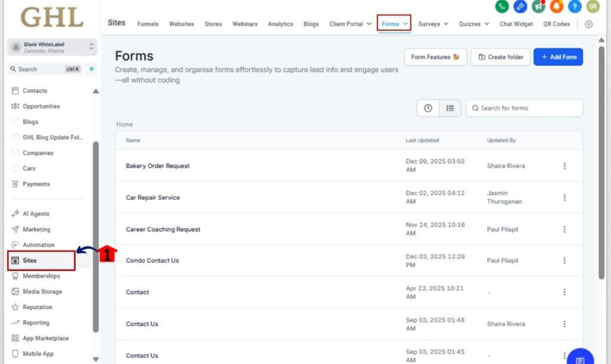
Task: Open the help question mark icon
Action: pos(574,7)
